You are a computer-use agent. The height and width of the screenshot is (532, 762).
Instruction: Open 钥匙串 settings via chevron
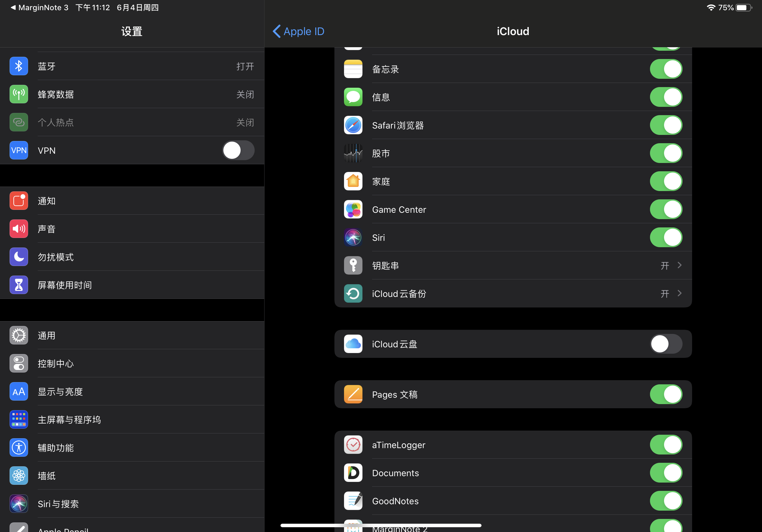[679, 265]
